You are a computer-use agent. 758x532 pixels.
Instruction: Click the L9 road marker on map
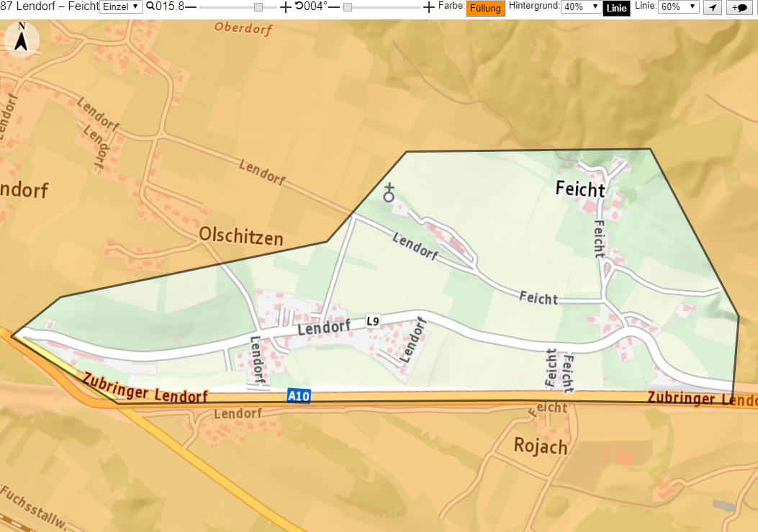tap(373, 320)
